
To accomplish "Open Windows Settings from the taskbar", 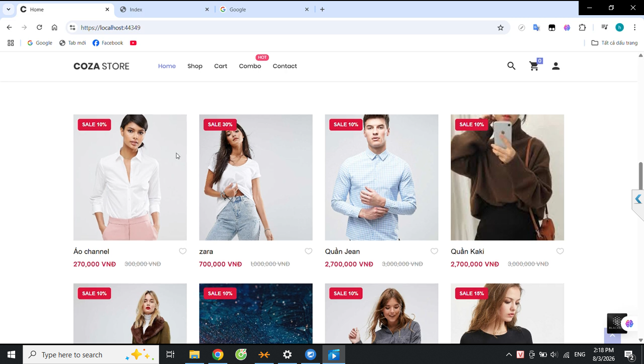I will tap(287, 355).
